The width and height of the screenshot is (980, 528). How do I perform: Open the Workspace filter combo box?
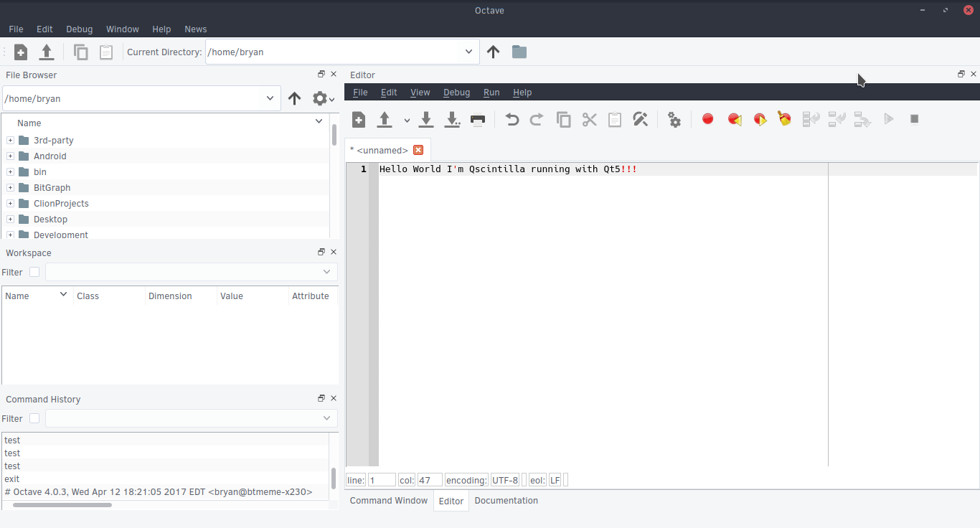(x=191, y=272)
